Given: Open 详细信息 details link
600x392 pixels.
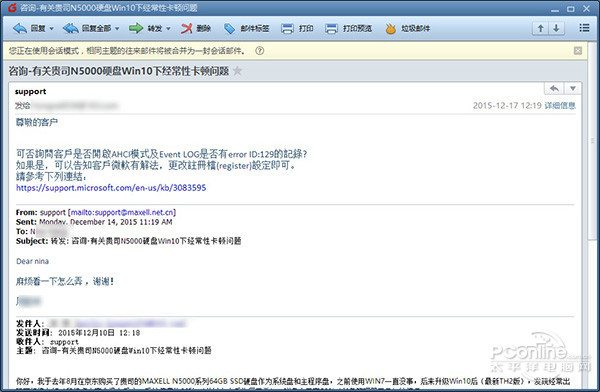Looking at the screenshot, I should tap(560, 106).
